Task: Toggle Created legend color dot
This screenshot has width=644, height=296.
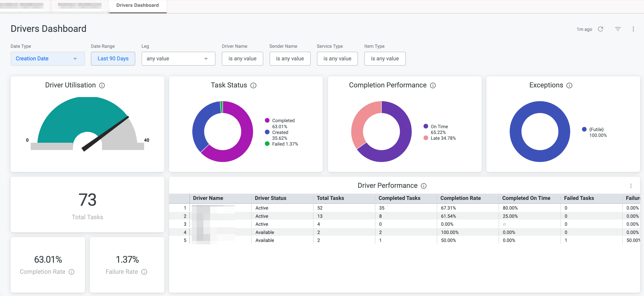Action: pos(267,132)
